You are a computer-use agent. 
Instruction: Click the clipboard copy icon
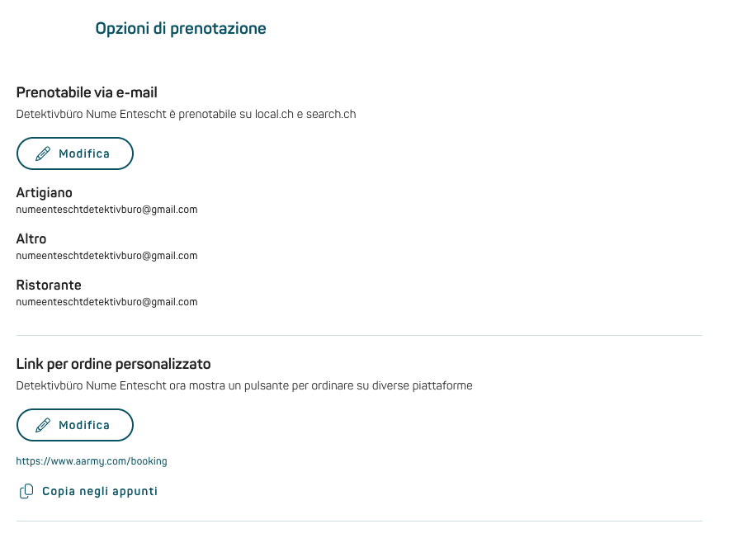[x=26, y=491]
